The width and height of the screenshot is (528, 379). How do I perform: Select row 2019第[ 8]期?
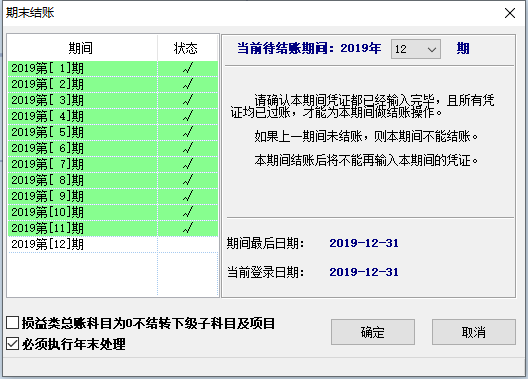click(113, 180)
